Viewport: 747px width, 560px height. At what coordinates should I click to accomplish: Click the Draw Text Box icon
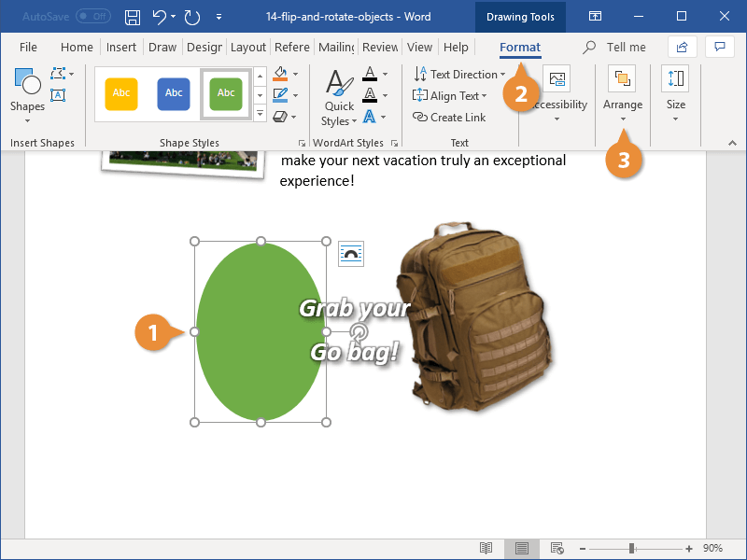tap(58, 95)
